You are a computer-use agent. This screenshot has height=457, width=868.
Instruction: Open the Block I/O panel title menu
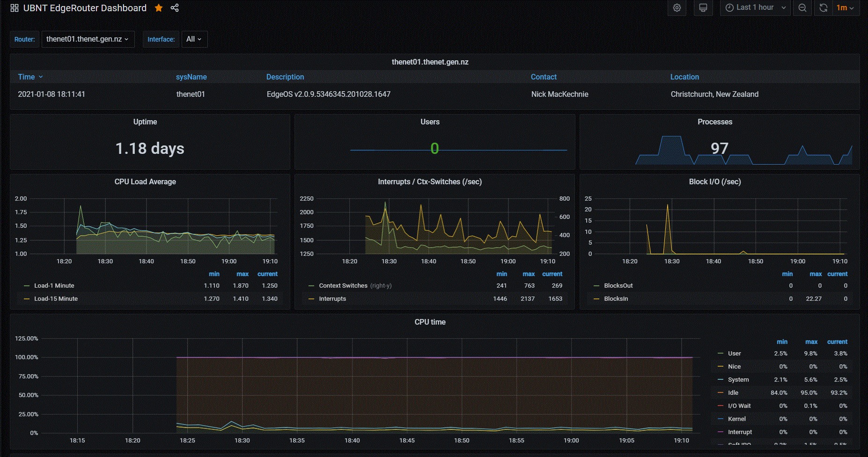point(715,182)
